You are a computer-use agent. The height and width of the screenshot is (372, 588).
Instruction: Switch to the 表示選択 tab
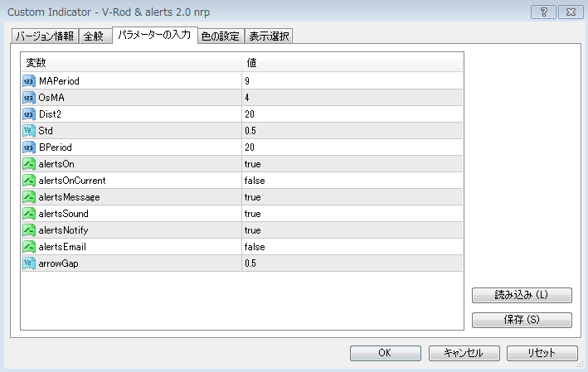pos(269,36)
